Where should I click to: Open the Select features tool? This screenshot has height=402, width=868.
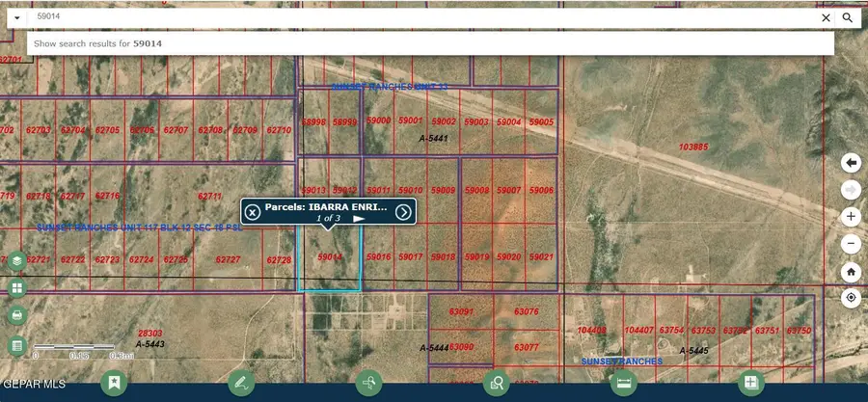pyautogui.click(x=368, y=383)
